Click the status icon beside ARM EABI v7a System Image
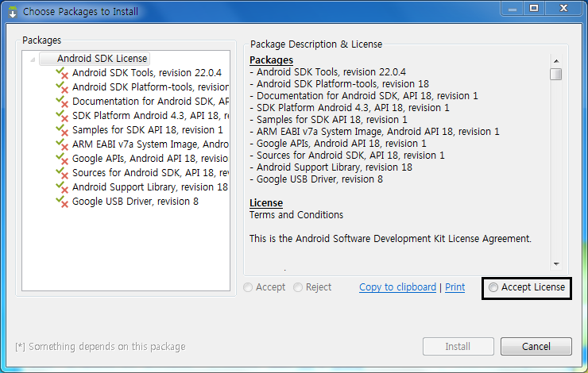588x373 pixels. pyautogui.click(x=62, y=144)
